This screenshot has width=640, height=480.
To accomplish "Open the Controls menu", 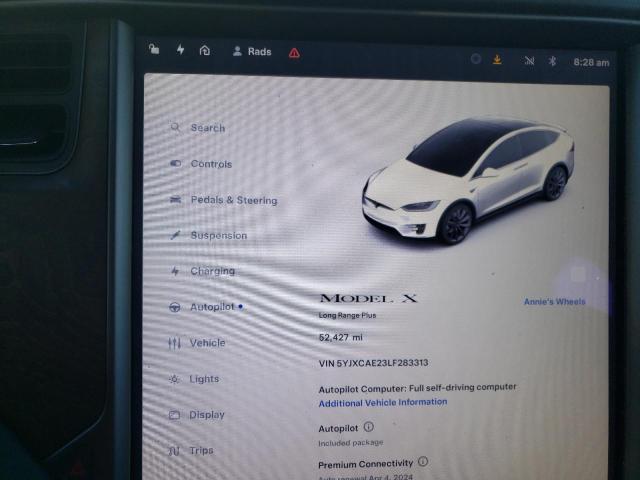I will pos(201,164).
